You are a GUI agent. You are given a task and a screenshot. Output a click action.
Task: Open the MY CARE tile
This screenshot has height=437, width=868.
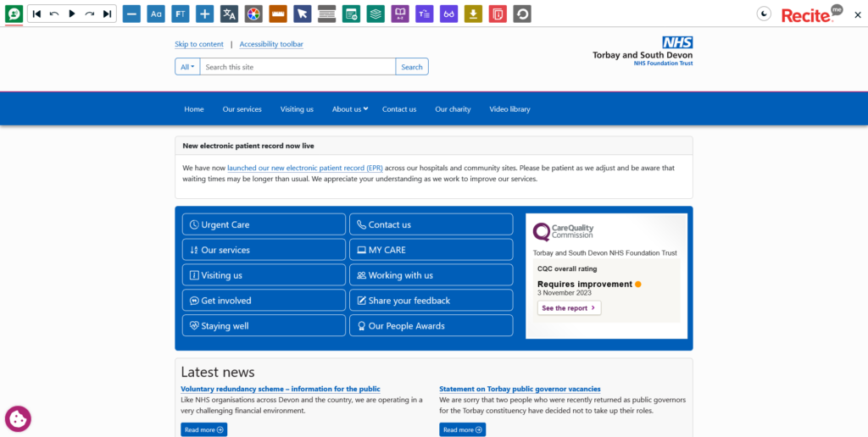431,250
